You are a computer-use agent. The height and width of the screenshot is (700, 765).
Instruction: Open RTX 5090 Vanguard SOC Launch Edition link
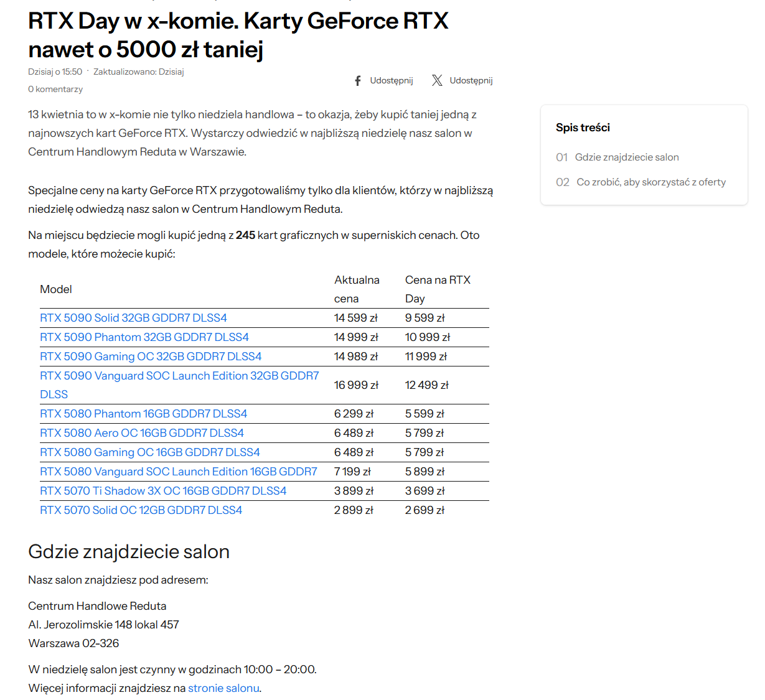coord(179,385)
